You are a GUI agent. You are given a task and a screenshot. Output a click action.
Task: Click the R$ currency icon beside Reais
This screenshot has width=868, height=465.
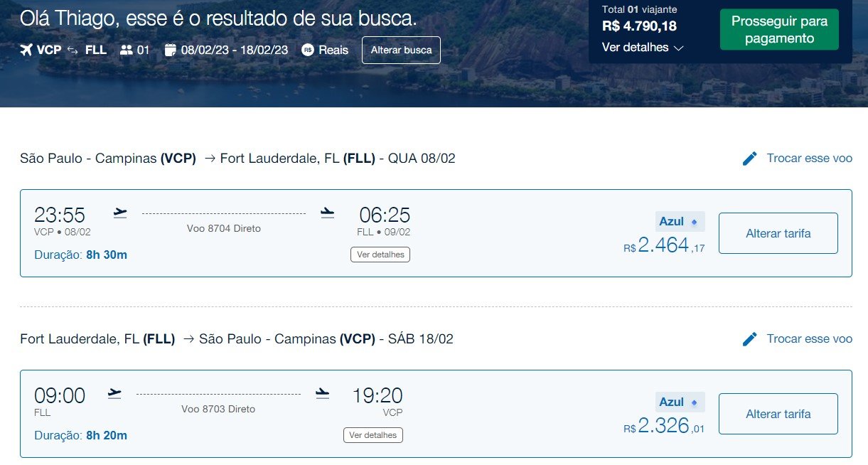click(308, 50)
